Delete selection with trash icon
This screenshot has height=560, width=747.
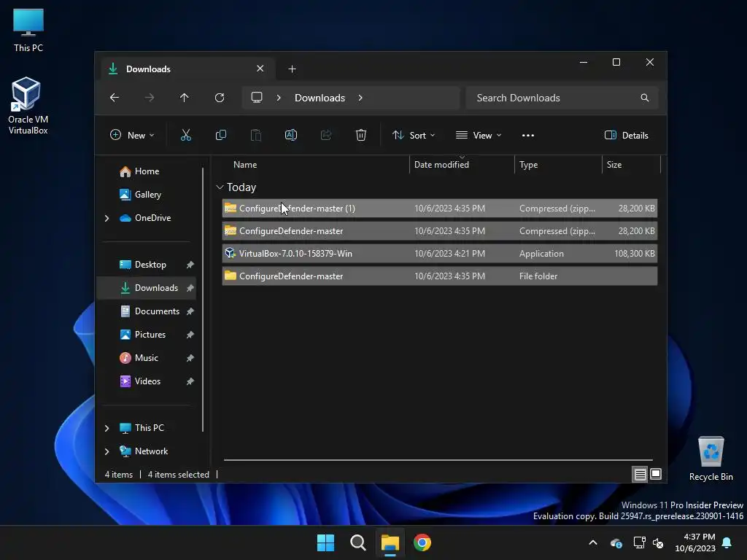361,135
